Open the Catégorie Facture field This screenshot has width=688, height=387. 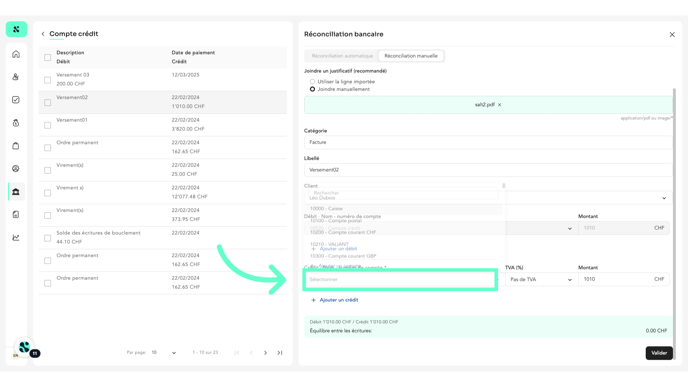[488, 142]
